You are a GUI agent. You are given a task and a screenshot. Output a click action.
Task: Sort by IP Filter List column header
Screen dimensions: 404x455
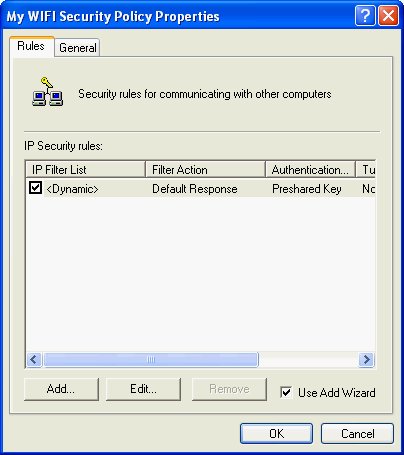[86, 170]
